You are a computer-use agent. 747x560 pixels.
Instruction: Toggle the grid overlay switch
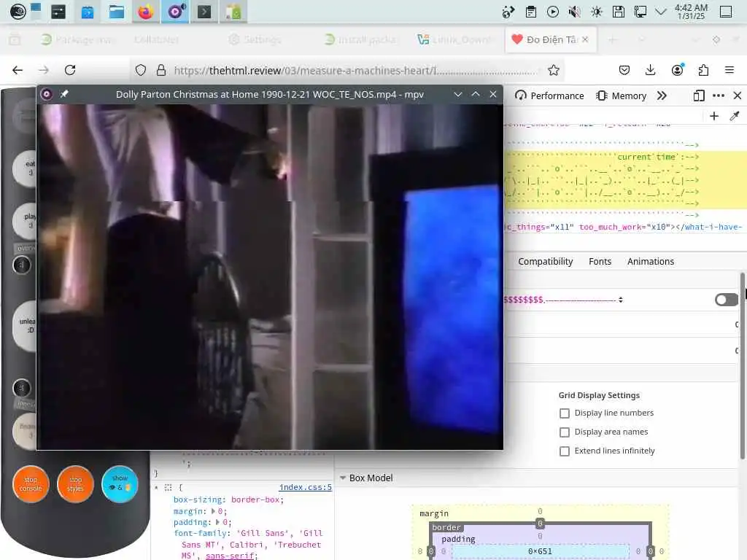726,300
